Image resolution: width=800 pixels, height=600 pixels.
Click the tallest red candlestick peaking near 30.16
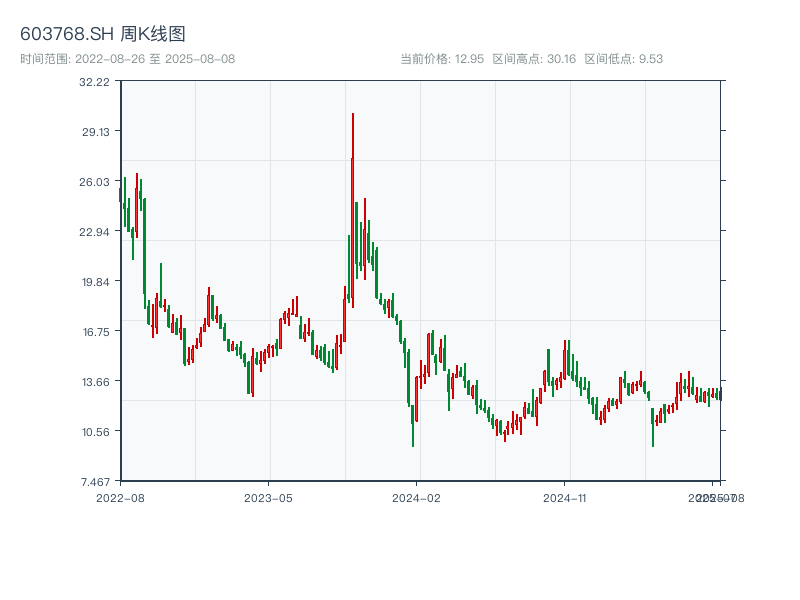tap(353, 210)
